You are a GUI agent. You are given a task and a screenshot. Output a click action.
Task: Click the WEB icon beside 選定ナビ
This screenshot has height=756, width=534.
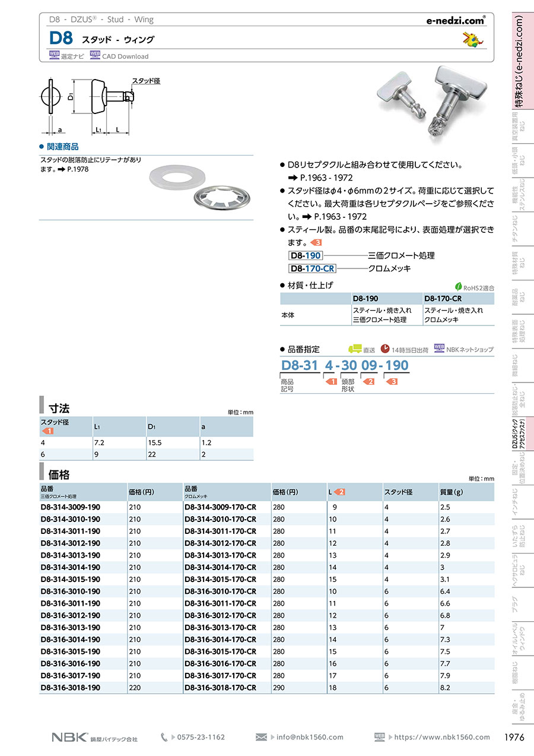54,55
